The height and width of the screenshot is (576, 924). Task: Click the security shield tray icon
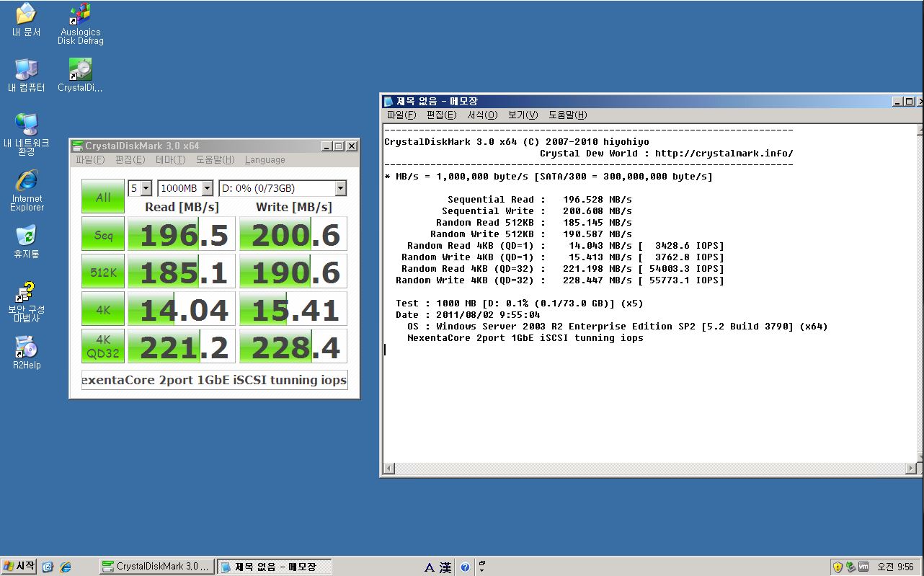[838, 567]
